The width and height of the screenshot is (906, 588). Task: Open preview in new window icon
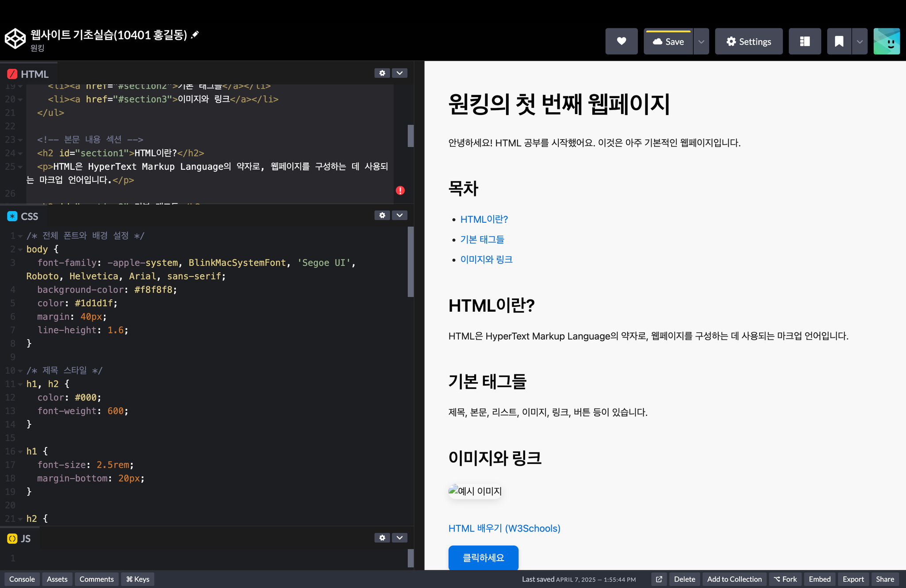[659, 579]
